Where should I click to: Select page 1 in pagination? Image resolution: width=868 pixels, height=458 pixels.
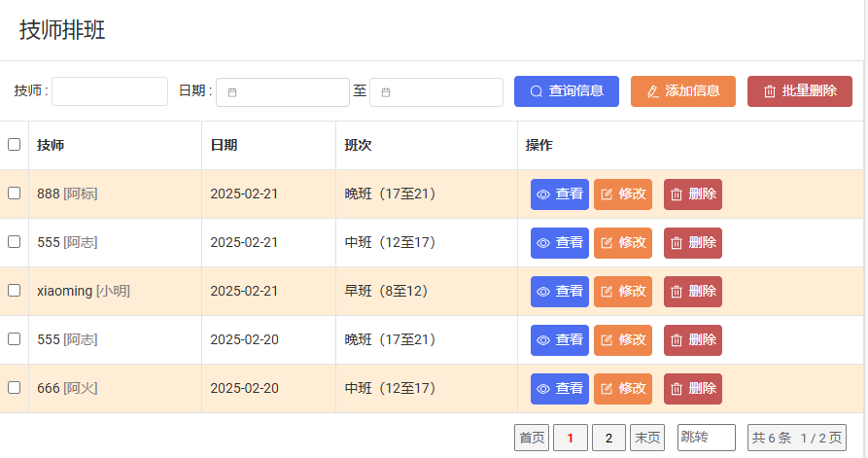(571, 439)
